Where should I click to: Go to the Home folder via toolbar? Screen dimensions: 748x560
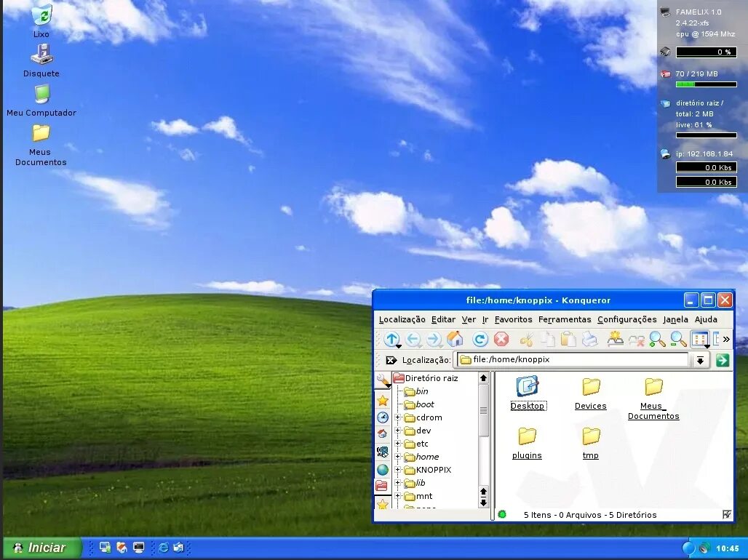[455, 339]
